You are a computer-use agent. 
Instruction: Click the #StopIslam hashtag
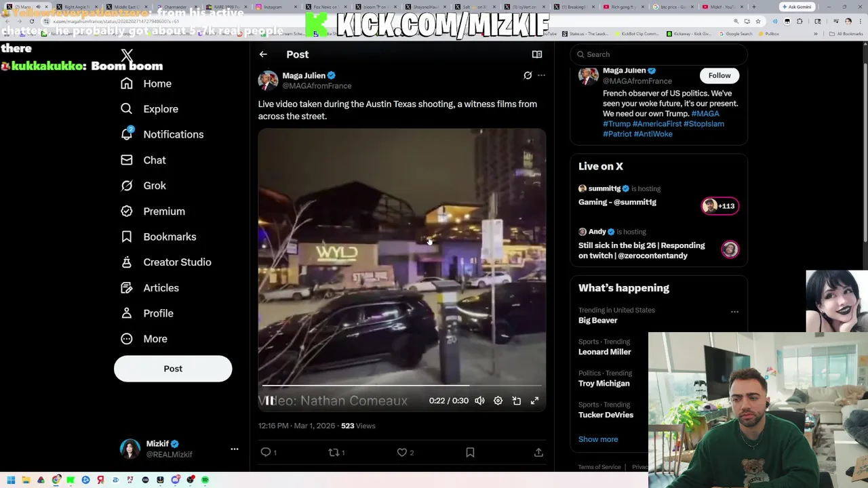(704, 124)
